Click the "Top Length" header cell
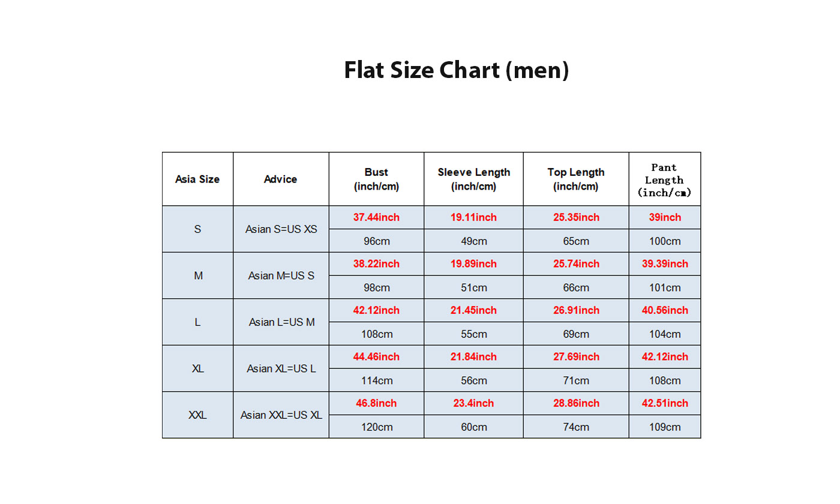 point(575,179)
